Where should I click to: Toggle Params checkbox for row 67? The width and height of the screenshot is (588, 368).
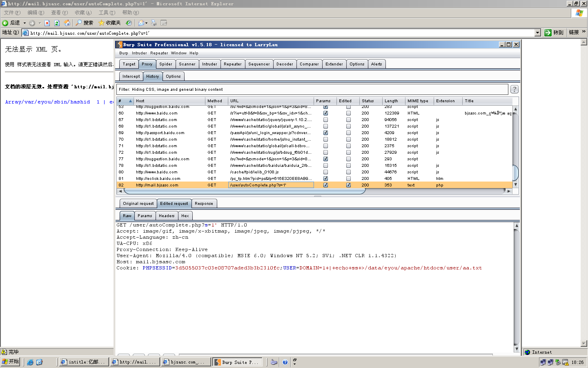tap(325, 119)
